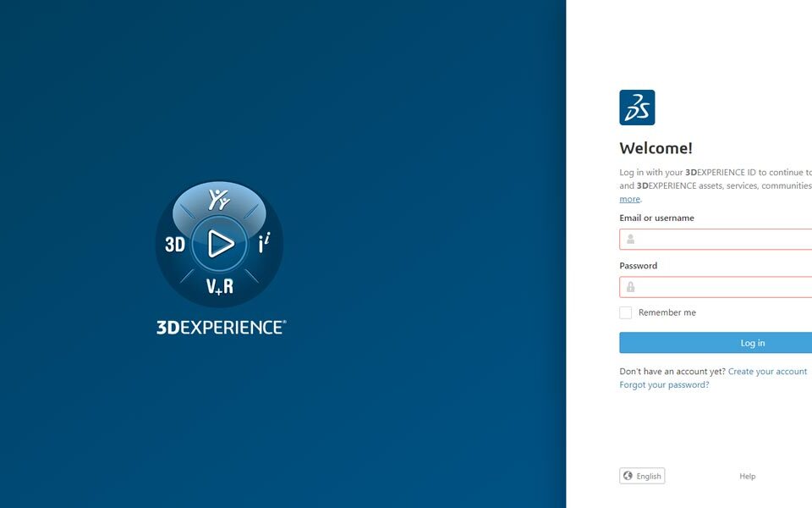Click inside the Password field
The width and height of the screenshot is (812, 508).
point(719,287)
